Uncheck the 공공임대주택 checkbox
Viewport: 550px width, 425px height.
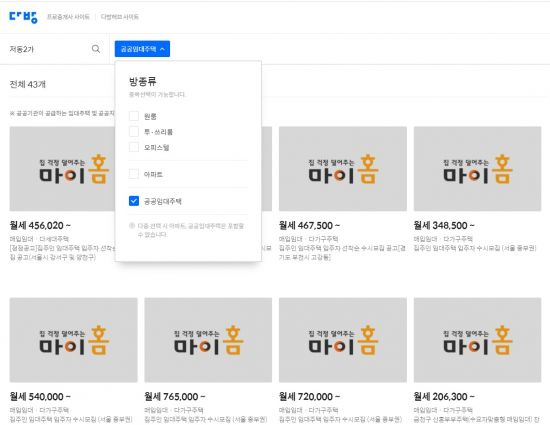[x=134, y=201]
